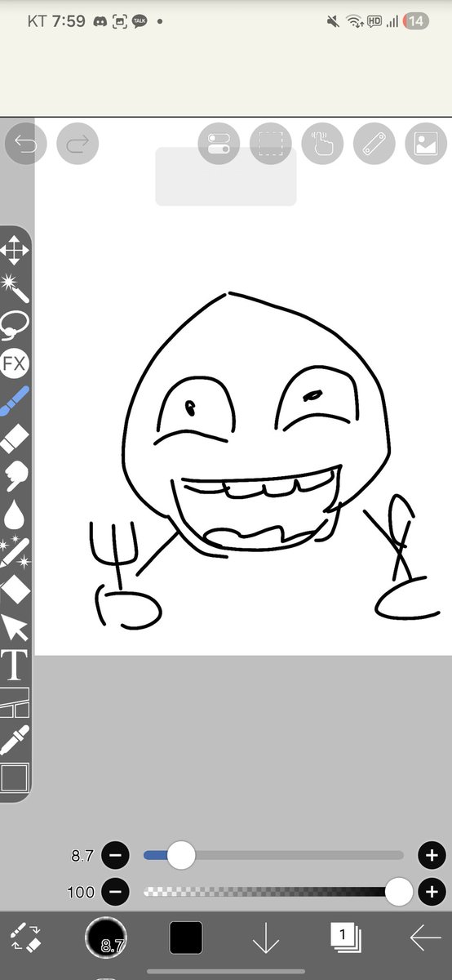Open the FX filter tool

click(15, 363)
